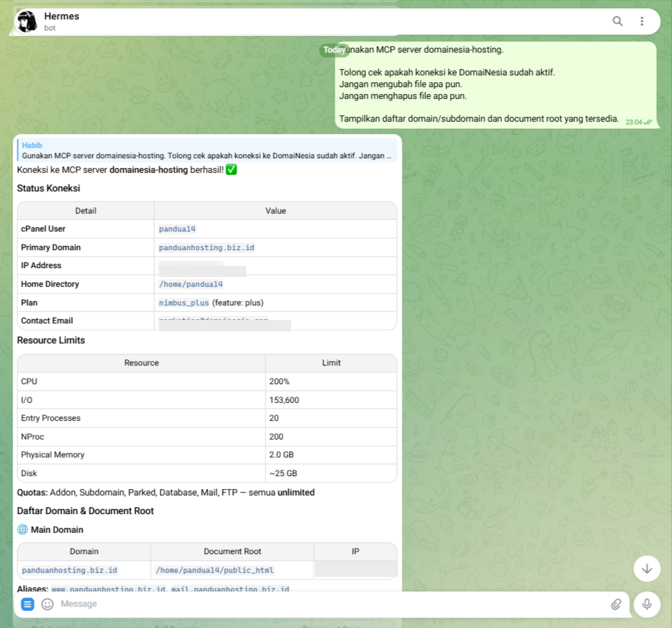672x628 pixels.
Task: Select the Resource Limits heading
Action: (51, 340)
